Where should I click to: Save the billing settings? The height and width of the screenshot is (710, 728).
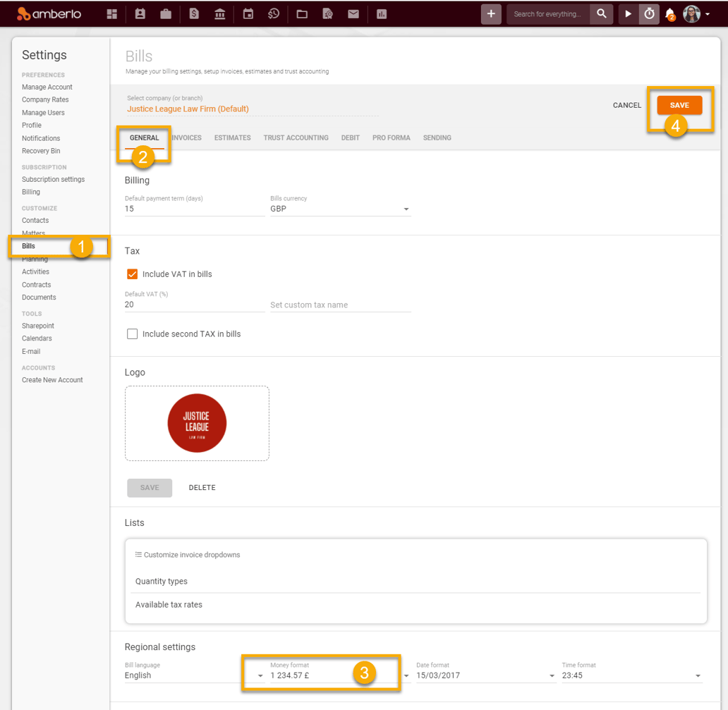679,105
